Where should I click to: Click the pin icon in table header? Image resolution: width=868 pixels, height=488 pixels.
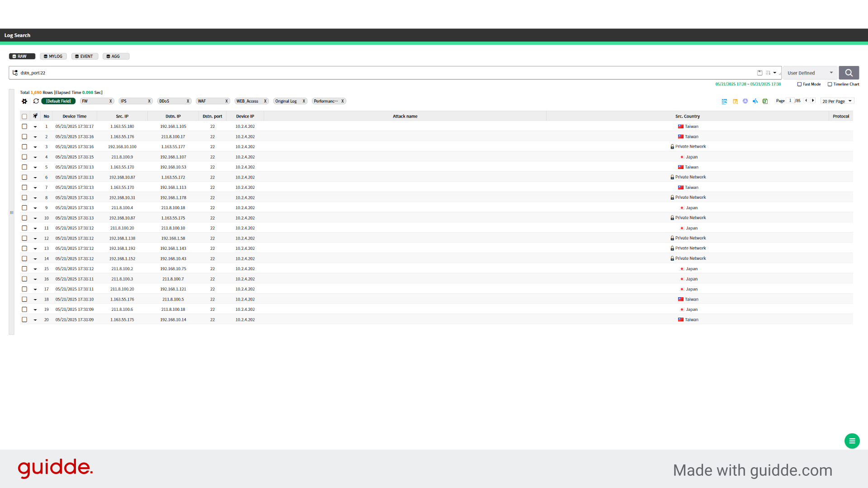(35, 116)
